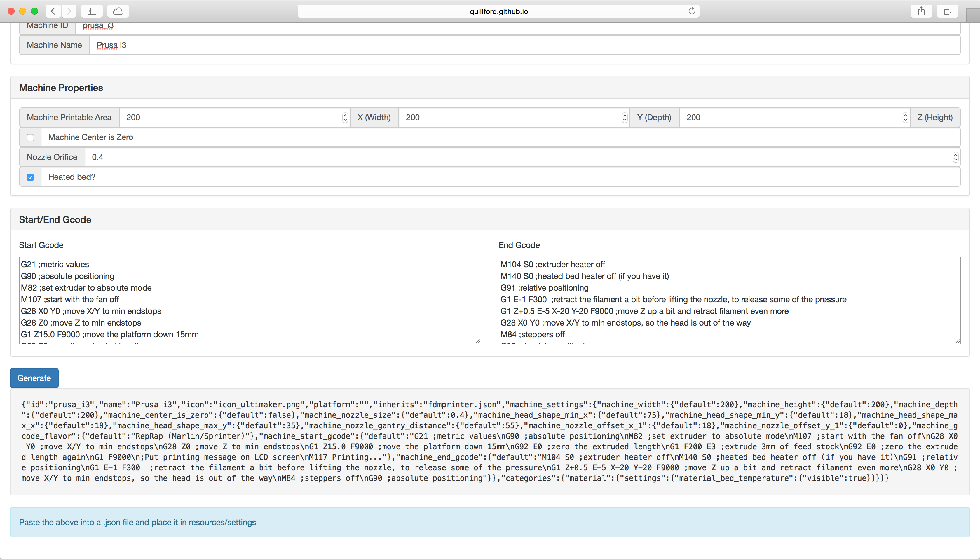
Task: Adjust Y (Depth) value stepper arrows
Action: coord(625,118)
